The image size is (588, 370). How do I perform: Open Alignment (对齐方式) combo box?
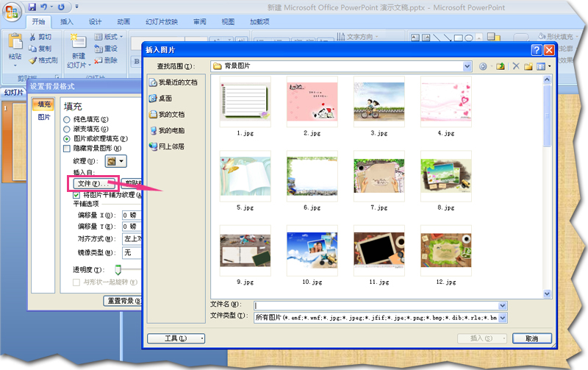pos(132,238)
